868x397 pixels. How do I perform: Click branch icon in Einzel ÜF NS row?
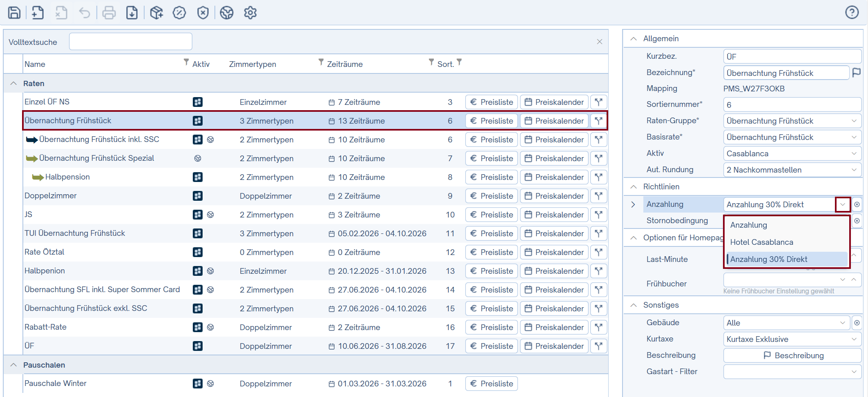(x=598, y=102)
